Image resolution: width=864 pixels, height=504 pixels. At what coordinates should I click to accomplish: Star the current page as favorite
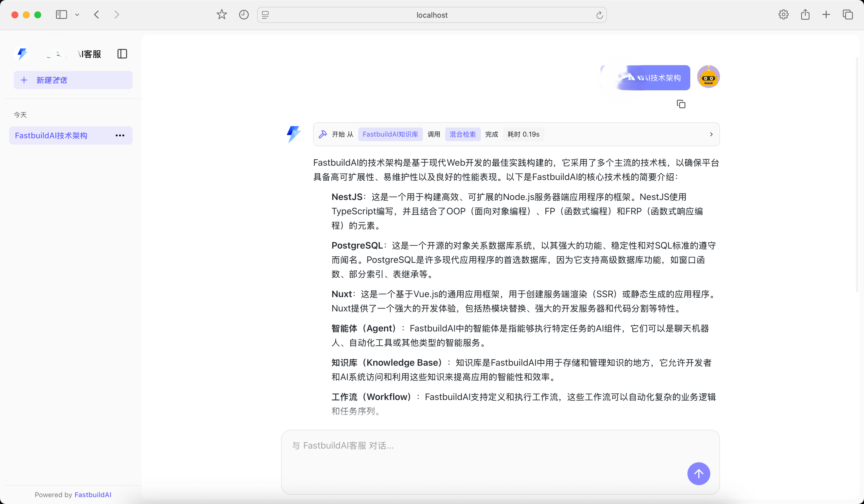click(x=221, y=14)
